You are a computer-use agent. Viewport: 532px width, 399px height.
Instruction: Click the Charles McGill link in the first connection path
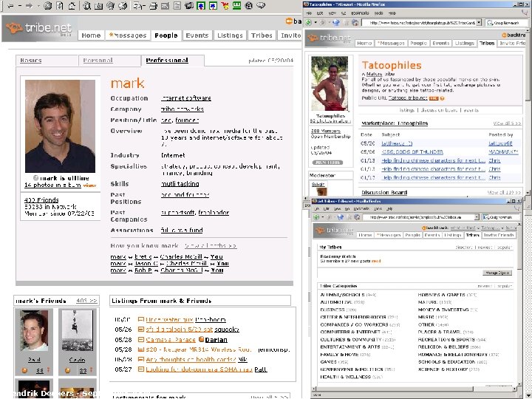181,256
